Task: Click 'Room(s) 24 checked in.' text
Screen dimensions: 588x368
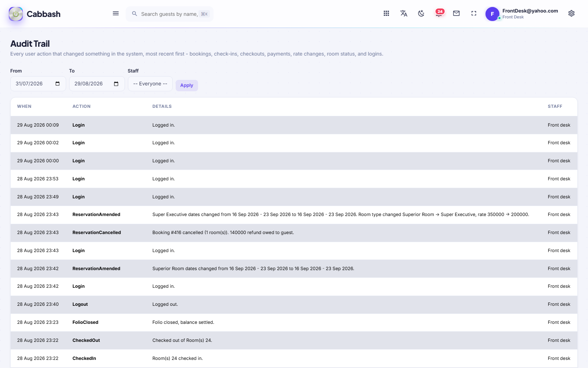Action: pos(178,358)
